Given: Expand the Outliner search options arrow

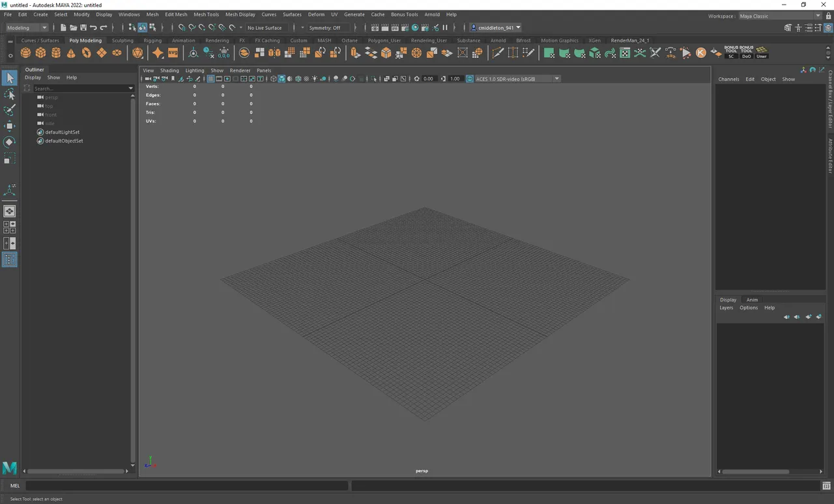Looking at the screenshot, I should [131, 88].
